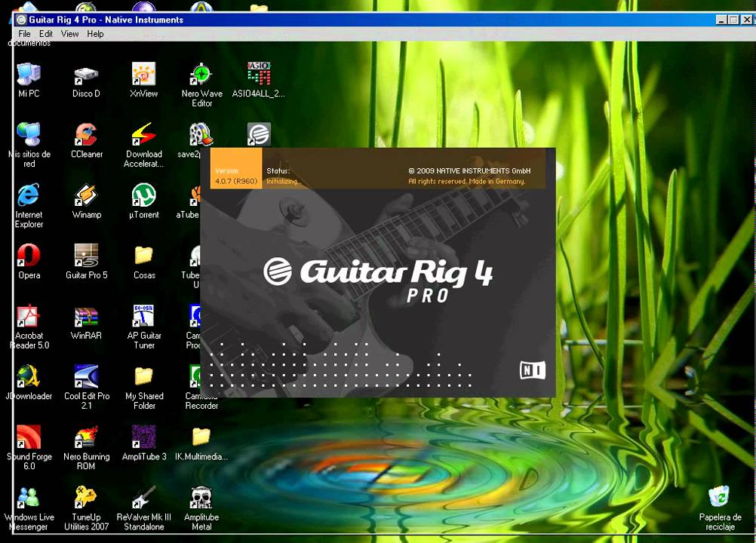
Task: Select the Disco D drive shortcut
Action: (86, 74)
